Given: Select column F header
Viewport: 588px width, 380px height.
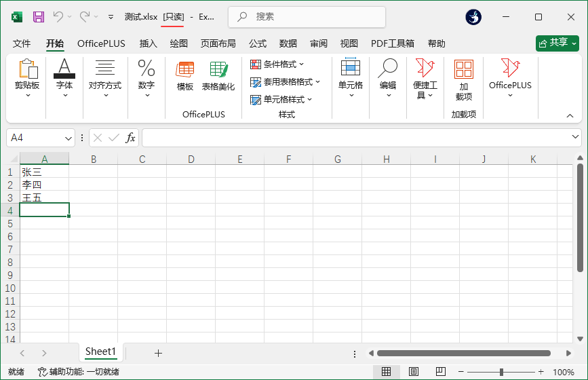Looking at the screenshot, I should (288, 159).
